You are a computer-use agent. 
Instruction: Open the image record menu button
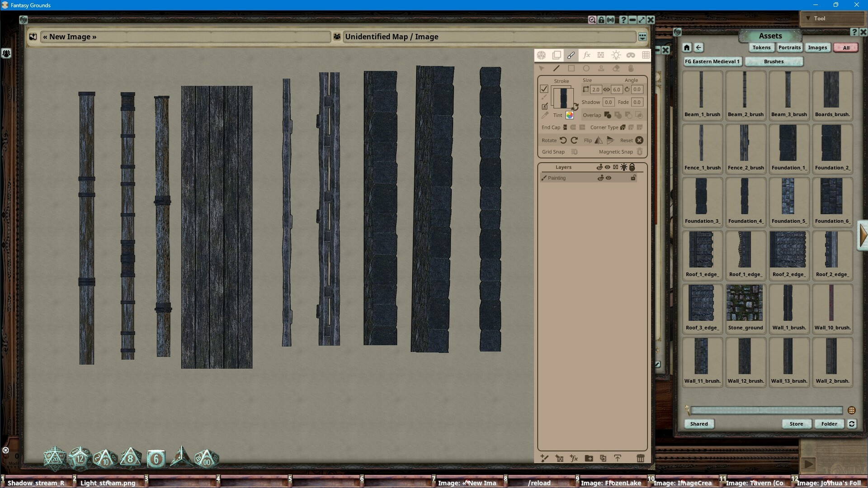[x=642, y=37]
